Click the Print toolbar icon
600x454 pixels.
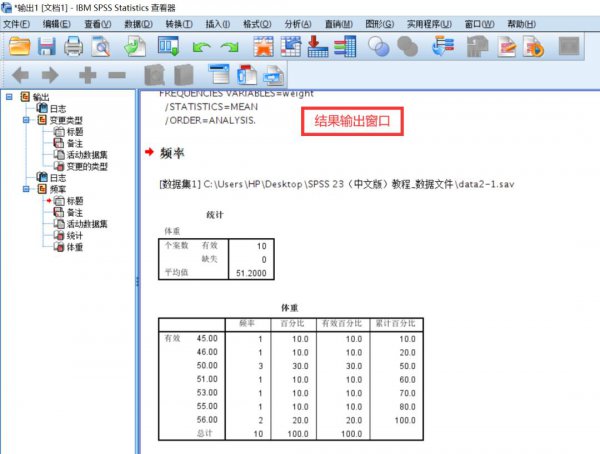(73, 46)
